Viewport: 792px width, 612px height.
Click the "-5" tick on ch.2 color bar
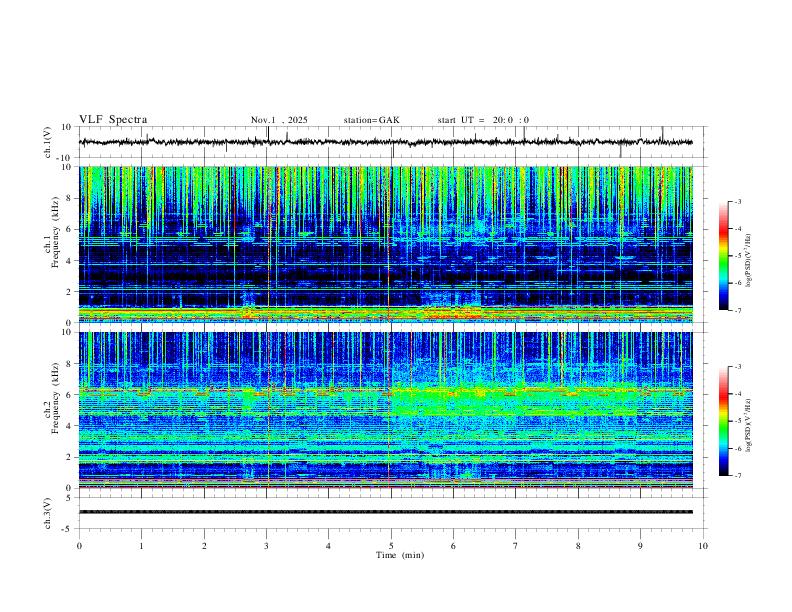738,421
